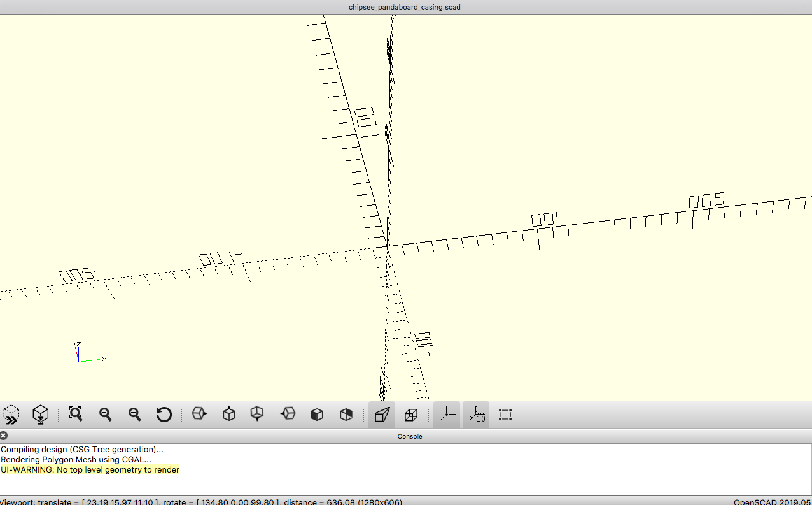The image size is (812, 505).
Task: Toggle Show Scale Markers
Action: (x=476, y=415)
